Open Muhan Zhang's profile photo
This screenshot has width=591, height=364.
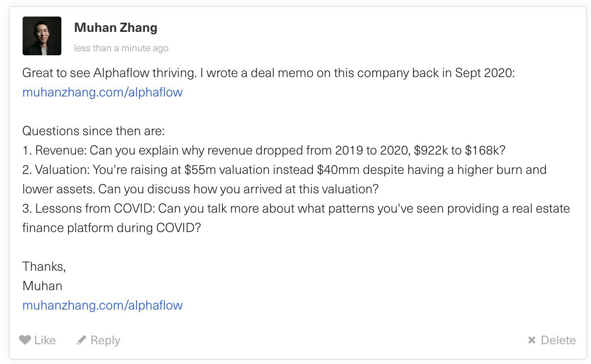point(42,36)
